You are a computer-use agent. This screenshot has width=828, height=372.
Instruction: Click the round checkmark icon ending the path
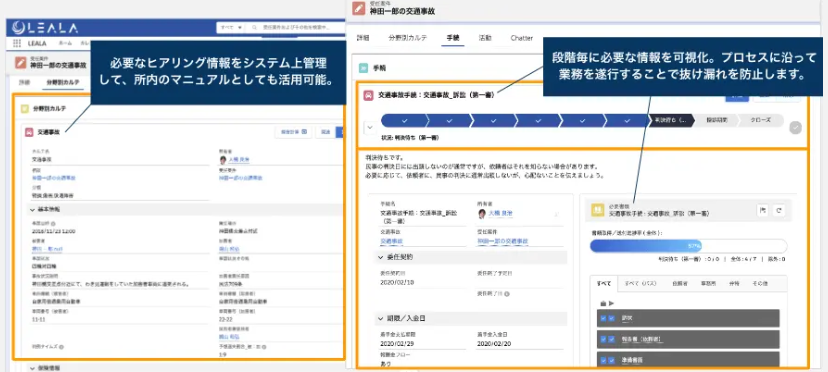tap(795, 127)
